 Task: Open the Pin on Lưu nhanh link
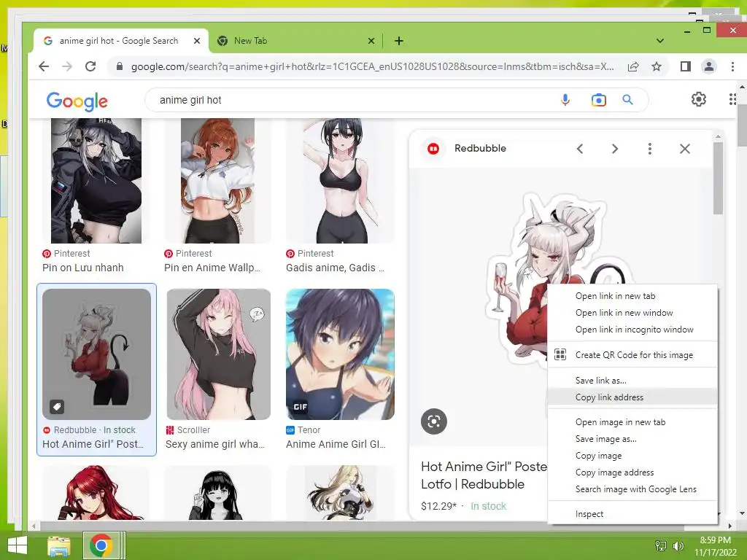83,268
